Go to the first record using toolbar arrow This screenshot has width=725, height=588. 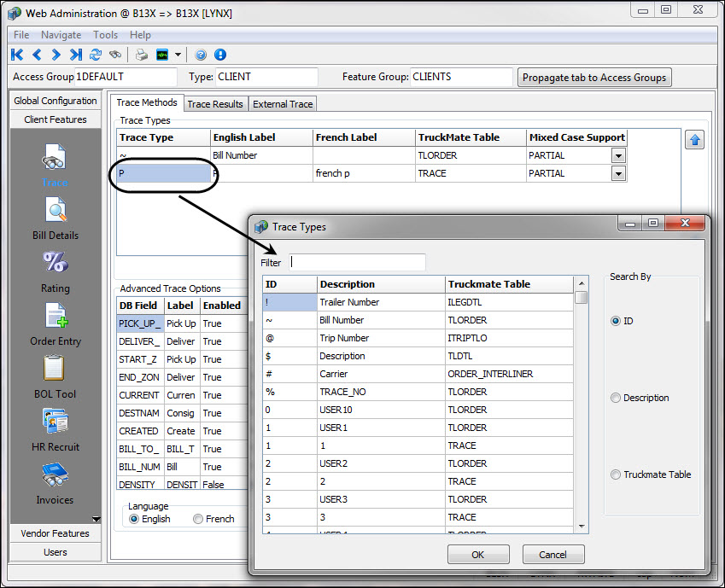(x=17, y=55)
